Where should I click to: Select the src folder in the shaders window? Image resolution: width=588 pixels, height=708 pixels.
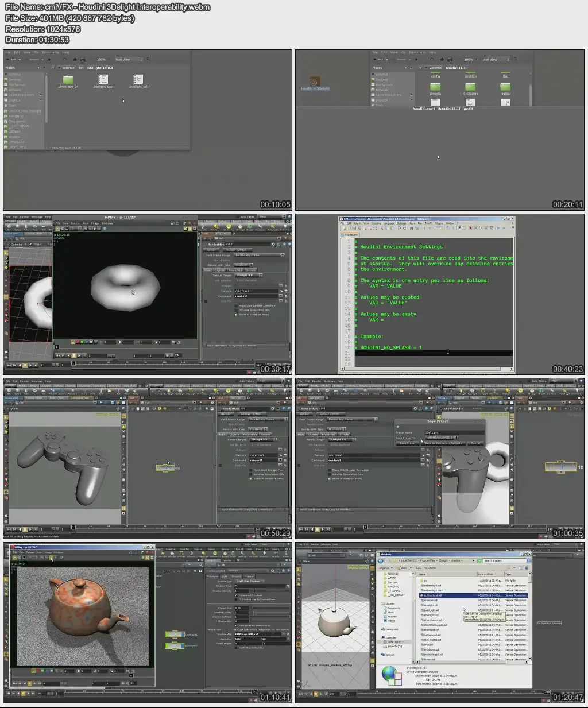pyautogui.click(x=425, y=581)
